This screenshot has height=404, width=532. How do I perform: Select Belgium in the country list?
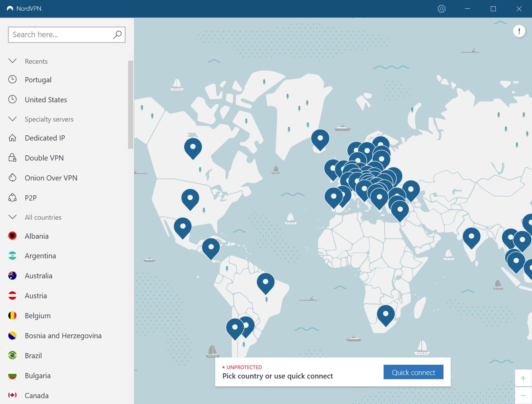tap(38, 316)
